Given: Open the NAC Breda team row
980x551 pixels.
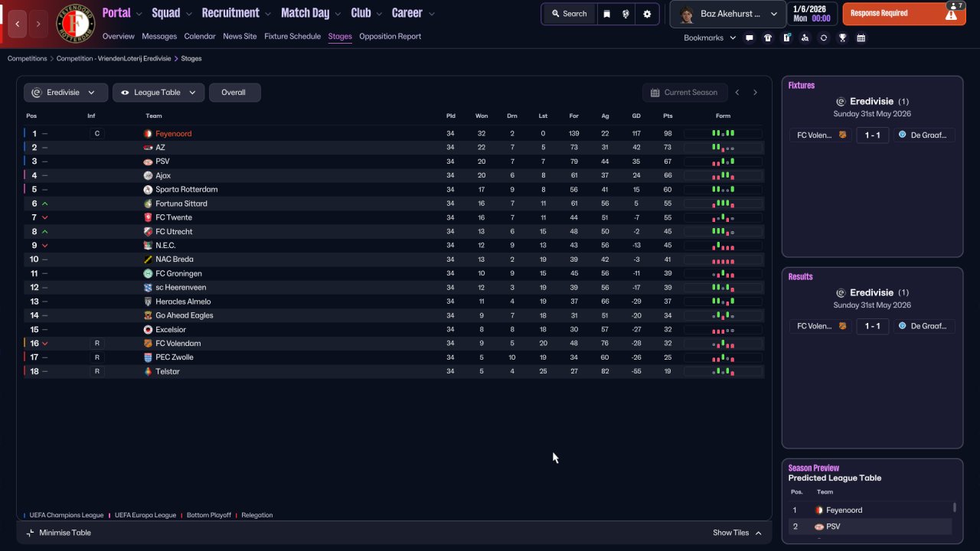Looking at the screenshot, I should coord(394,259).
